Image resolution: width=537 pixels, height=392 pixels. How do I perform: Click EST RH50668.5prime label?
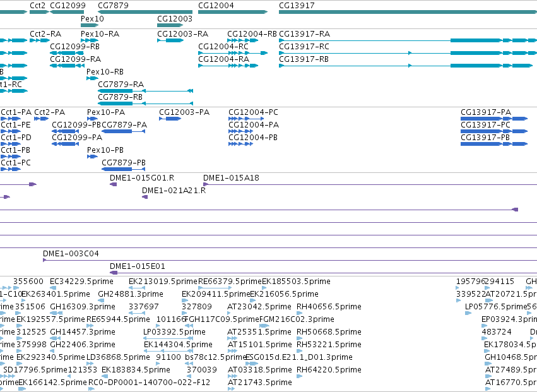pyautogui.click(x=329, y=333)
